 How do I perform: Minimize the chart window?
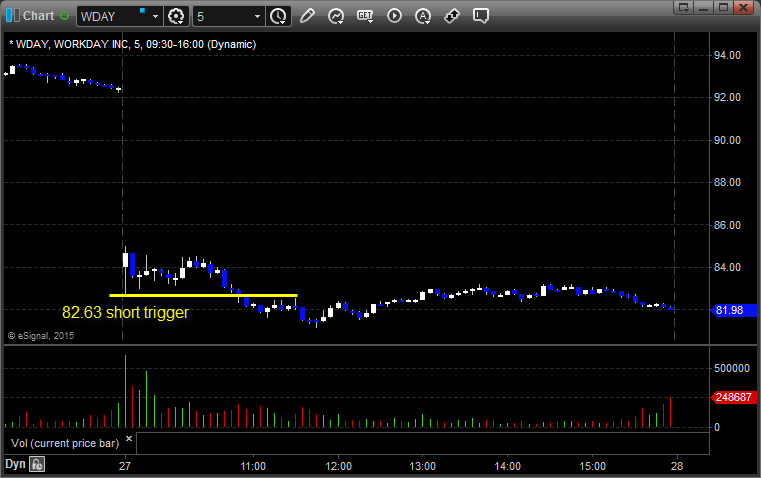pyautogui.click(x=704, y=7)
